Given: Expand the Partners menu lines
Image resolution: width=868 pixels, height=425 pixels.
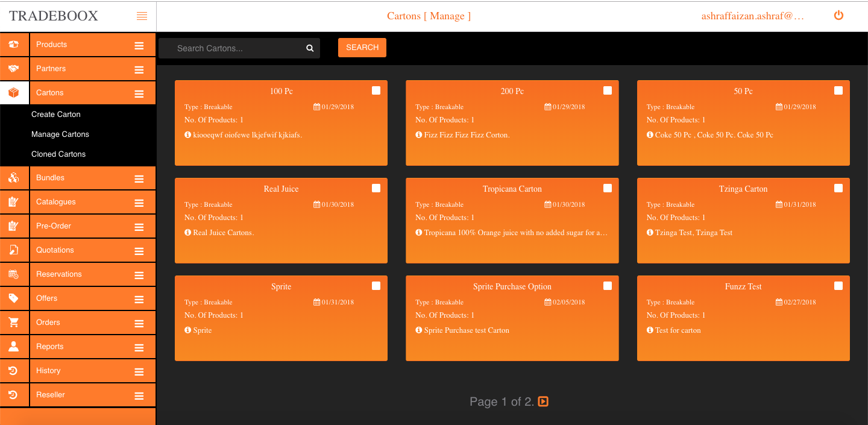Looking at the screenshot, I should point(139,70).
